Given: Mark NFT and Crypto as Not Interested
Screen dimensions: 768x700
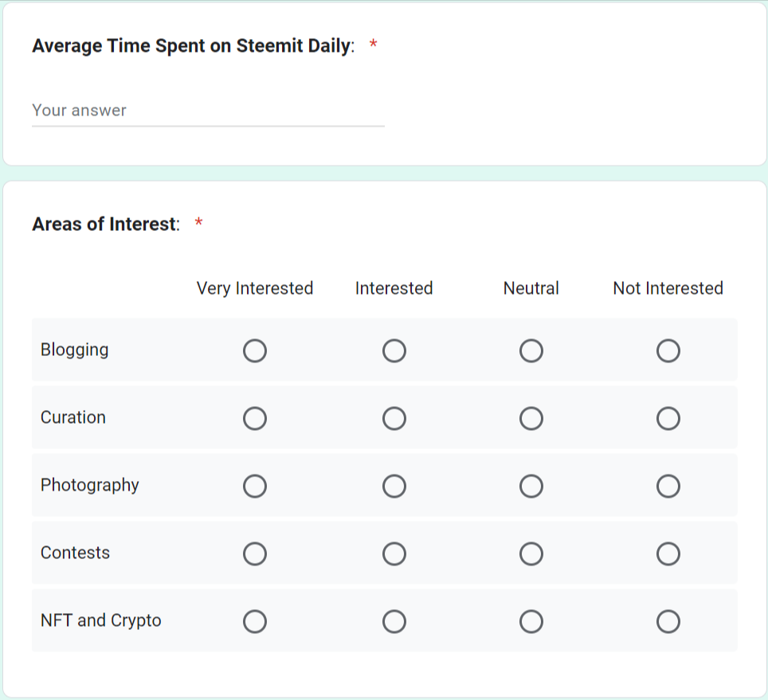Looking at the screenshot, I should [x=668, y=621].
